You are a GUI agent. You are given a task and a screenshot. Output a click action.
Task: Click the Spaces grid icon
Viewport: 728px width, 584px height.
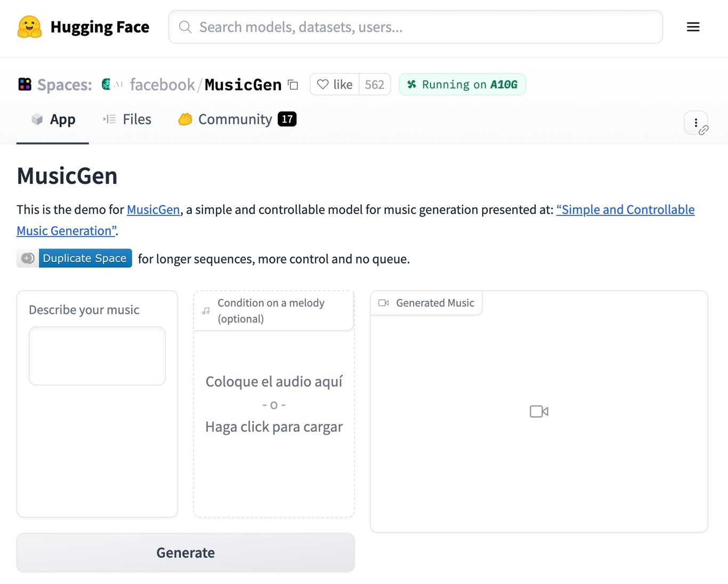click(x=25, y=84)
